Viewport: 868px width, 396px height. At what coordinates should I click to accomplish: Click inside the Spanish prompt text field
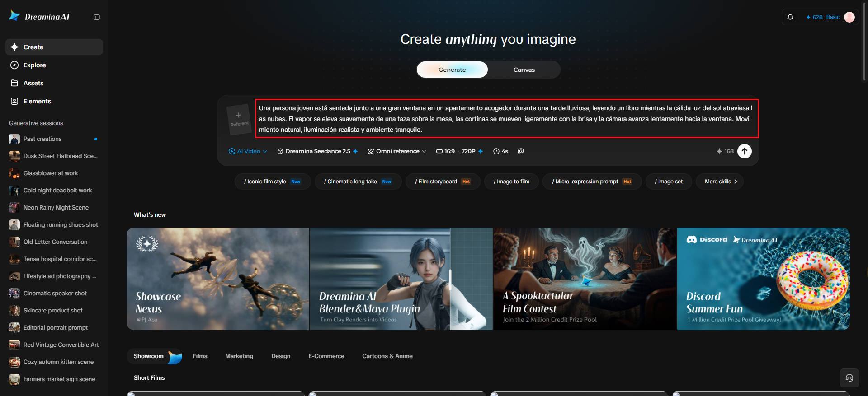pos(507,119)
